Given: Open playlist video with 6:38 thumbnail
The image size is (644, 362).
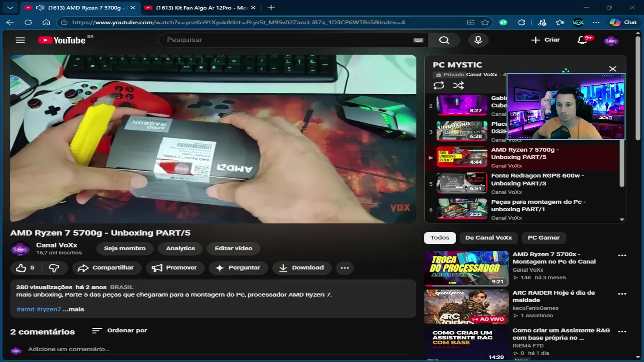Looking at the screenshot, I should 461,131.
